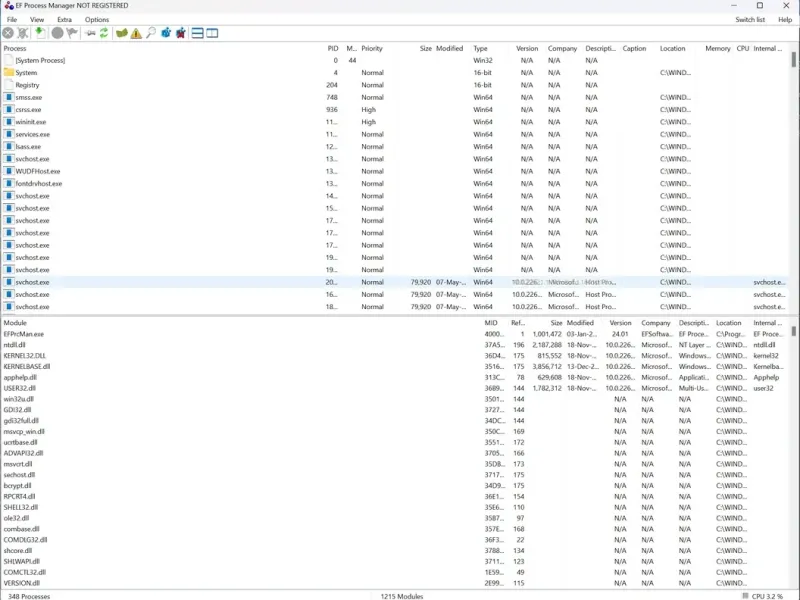This screenshot has height=600, width=800.
Task: Click the yellow warning triangle icon
Action: click(136, 34)
